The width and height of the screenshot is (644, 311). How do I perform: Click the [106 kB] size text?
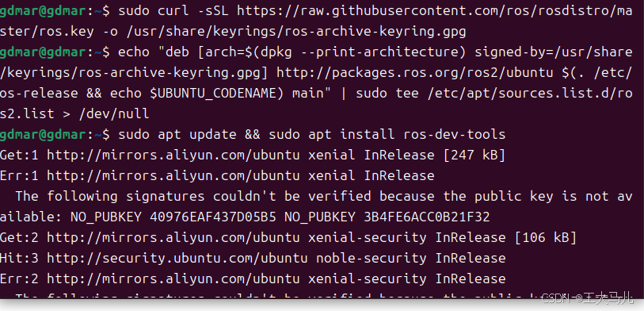(x=545, y=237)
